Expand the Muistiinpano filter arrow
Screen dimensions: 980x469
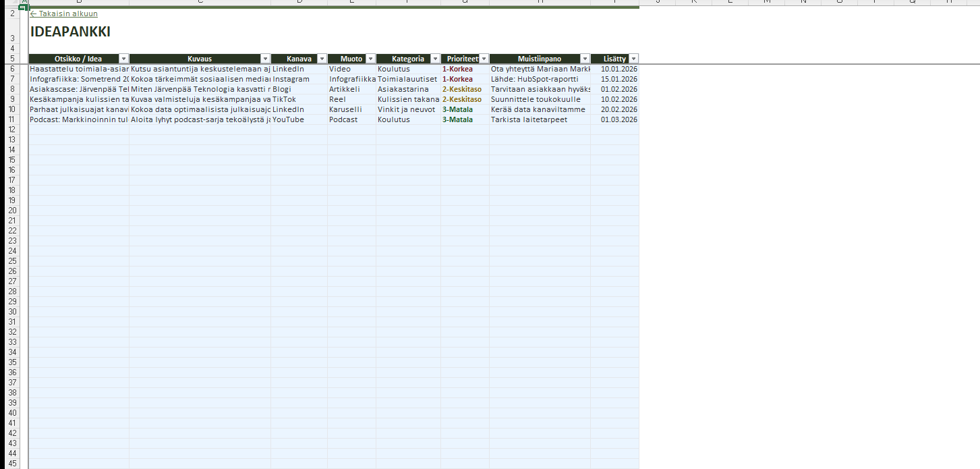(585, 59)
